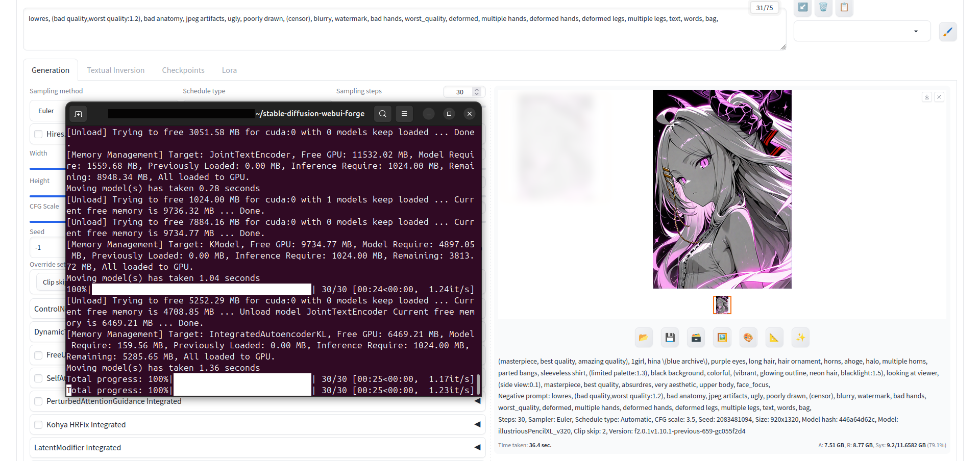
Task: Tick the Kohya HRFix Integrated checkbox
Action: click(x=38, y=425)
